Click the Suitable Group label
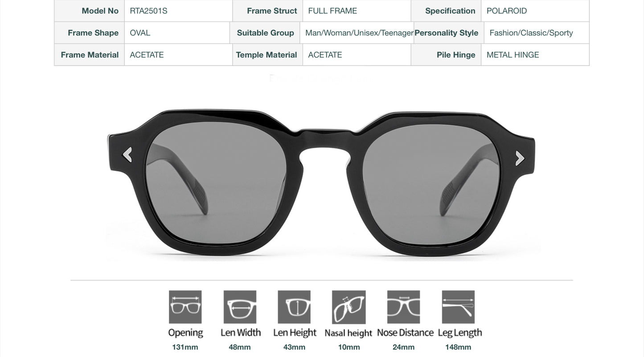 click(265, 33)
